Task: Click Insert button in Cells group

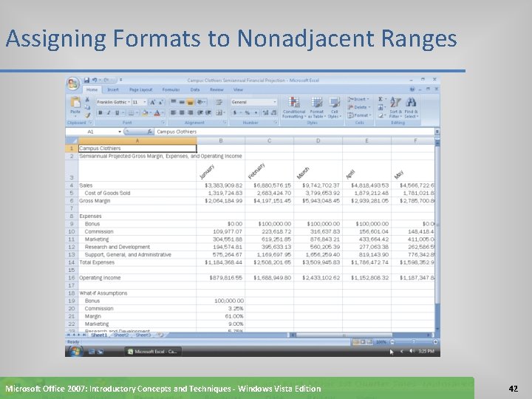Action: tap(358, 99)
